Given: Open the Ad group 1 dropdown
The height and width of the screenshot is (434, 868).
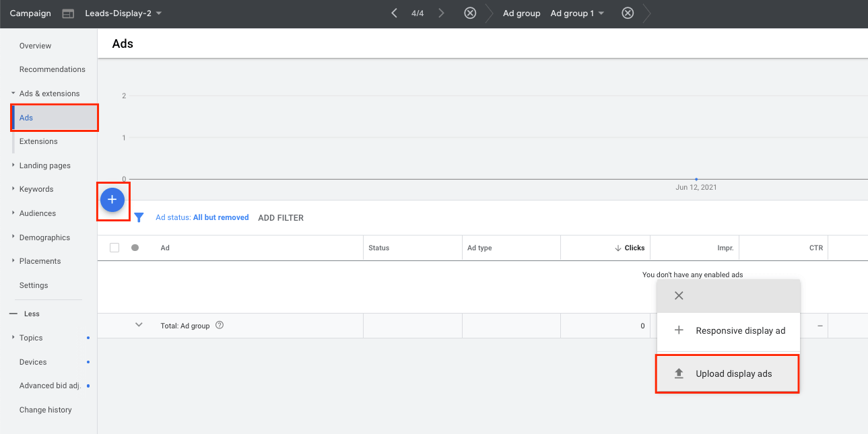Looking at the screenshot, I should point(576,13).
